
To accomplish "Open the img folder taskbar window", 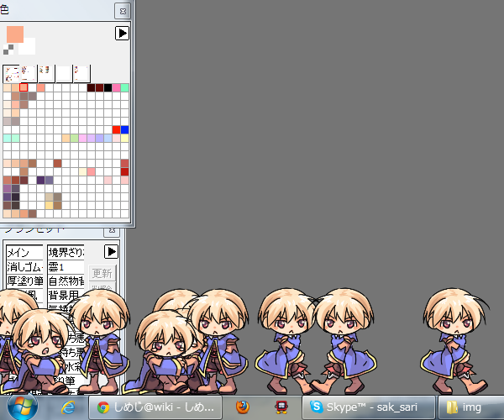I will coord(471,407).
